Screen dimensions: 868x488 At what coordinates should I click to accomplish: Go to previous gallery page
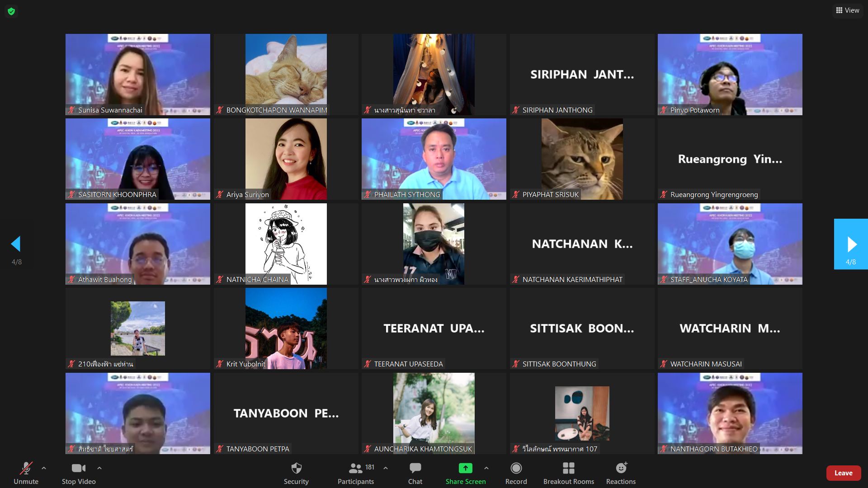16,244
